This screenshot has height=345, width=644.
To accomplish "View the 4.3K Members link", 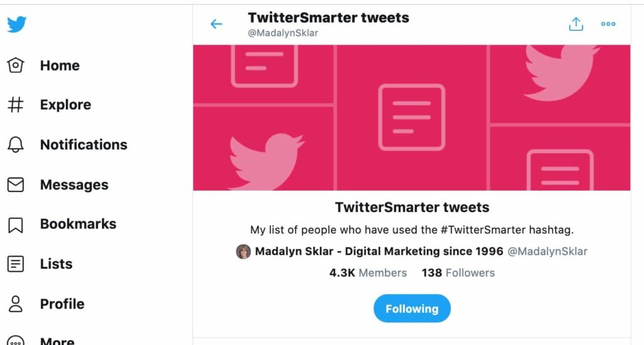I will (x=368, y=273).
